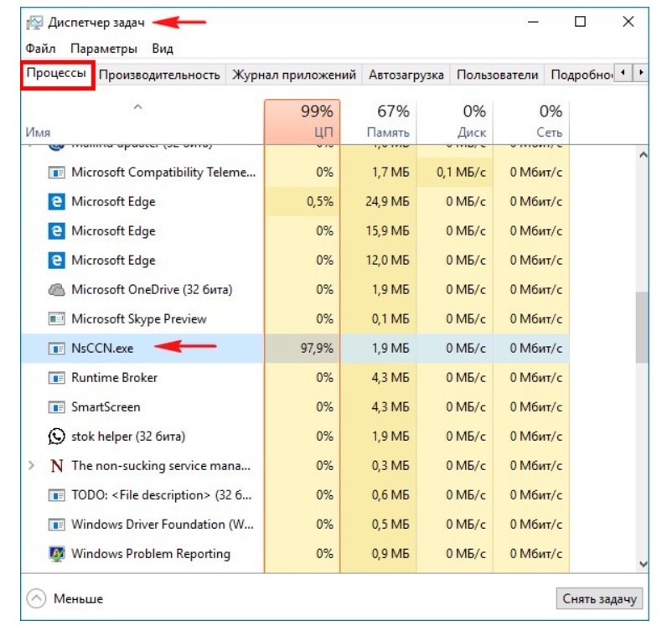Sort by the ЦП column header
The width and height of the screenshot is (672, 626).
point(302,122)
